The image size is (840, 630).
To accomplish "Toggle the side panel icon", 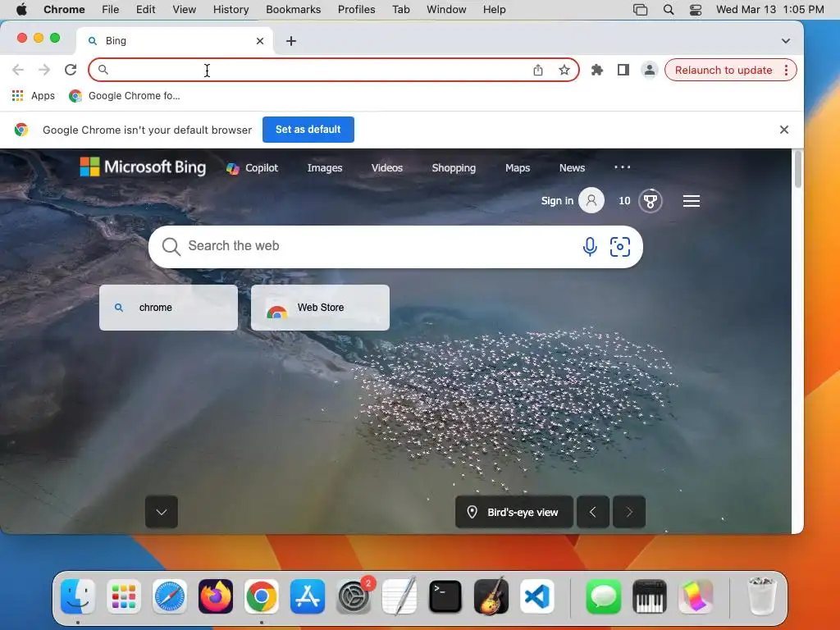I will tap(623, 70).
